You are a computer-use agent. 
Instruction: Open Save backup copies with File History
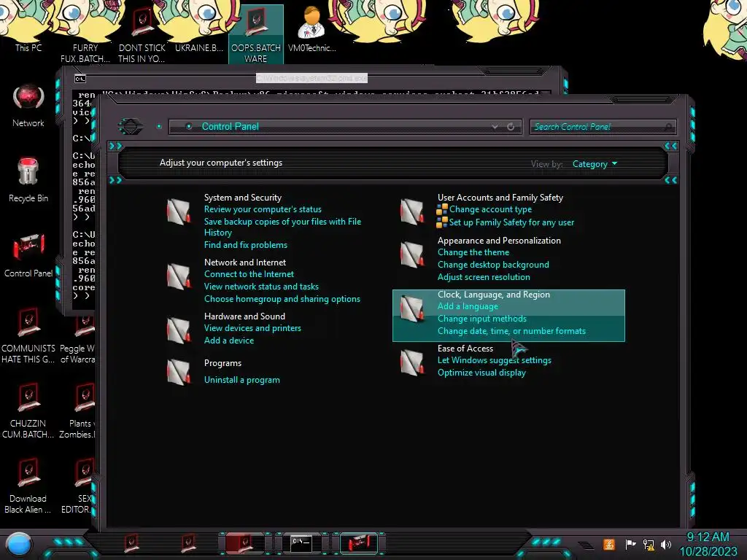point(282,227)
